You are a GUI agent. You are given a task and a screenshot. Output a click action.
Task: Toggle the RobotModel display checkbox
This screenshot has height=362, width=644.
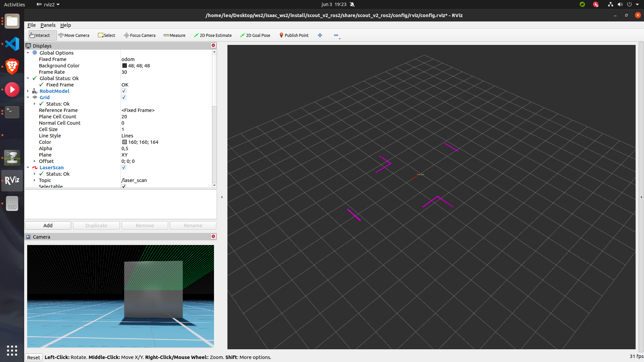[124, 91]
